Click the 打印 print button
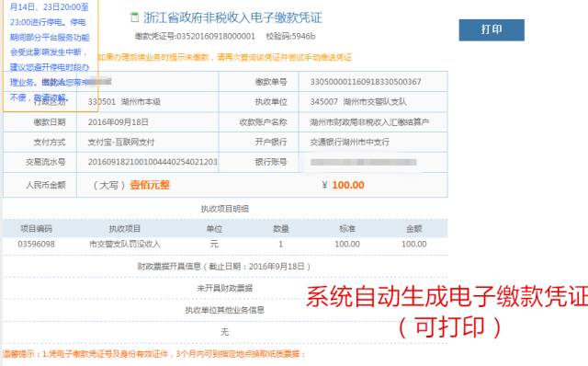Viewport: 588px width, 366px height. (492, 30)
